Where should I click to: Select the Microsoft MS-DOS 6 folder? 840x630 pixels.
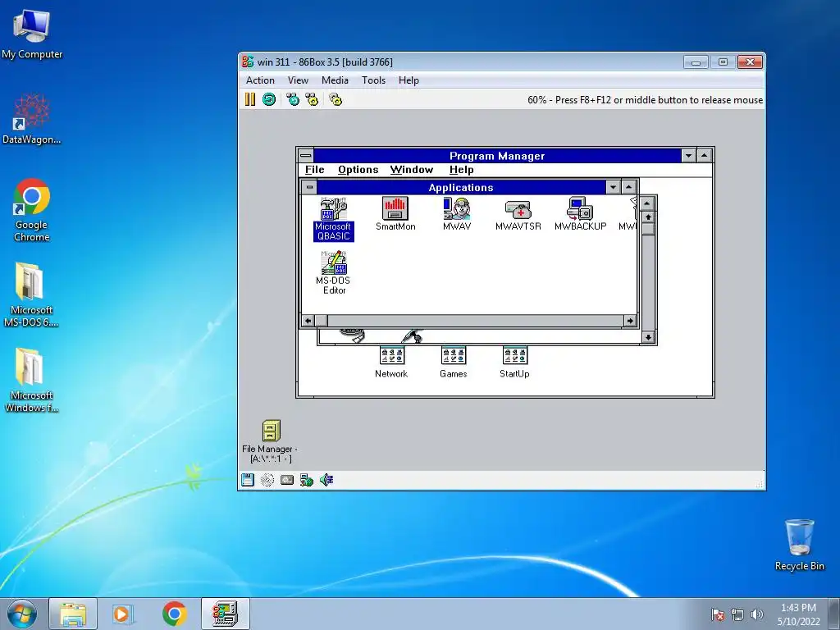pyautogui.click(x=31, y=294)
